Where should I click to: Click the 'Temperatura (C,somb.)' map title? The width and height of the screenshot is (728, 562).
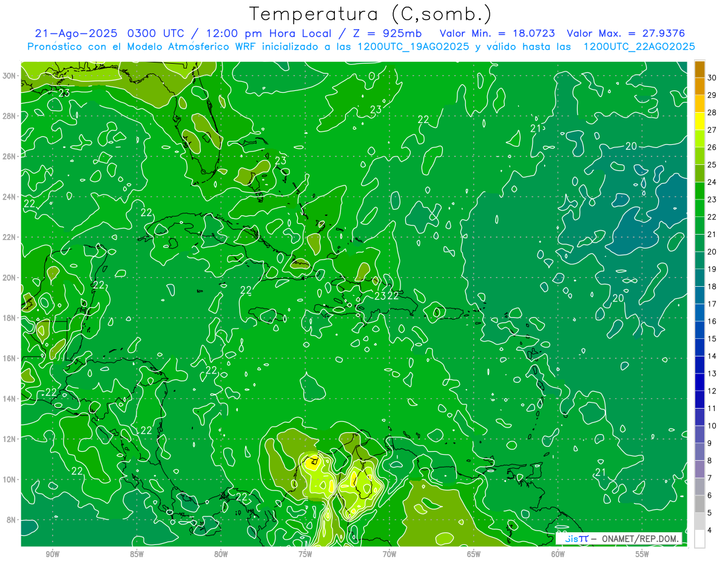[x=371, y=15]
